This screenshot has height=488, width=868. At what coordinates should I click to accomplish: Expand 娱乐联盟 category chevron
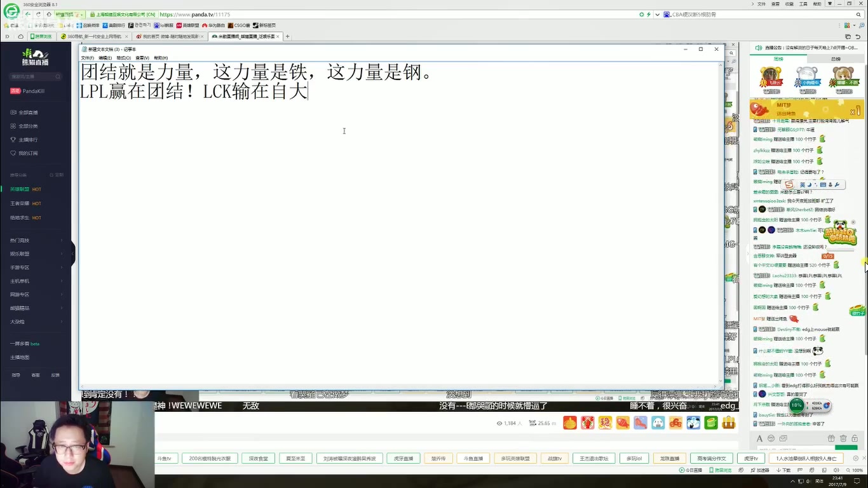tap(62, 254)
